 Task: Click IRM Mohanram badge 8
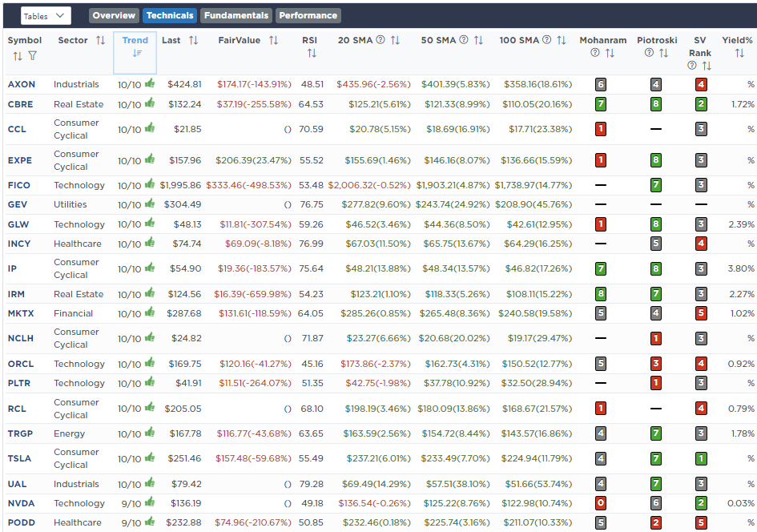point(601,293)
